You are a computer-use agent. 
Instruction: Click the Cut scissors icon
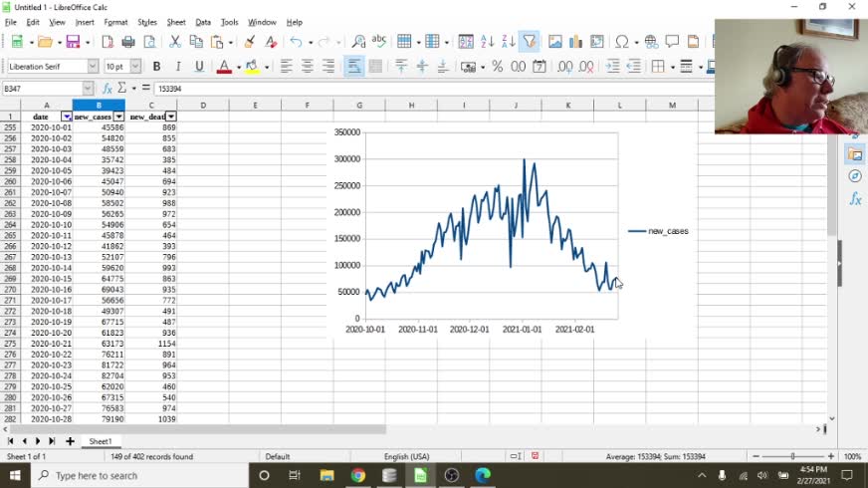[x=175, y=42]
